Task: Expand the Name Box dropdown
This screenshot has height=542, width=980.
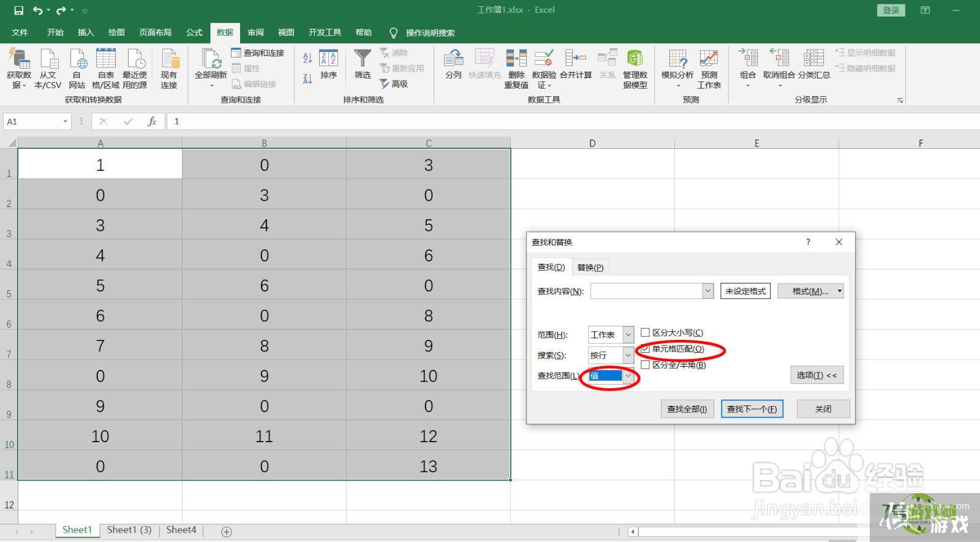Action: (x=65, y=121)
